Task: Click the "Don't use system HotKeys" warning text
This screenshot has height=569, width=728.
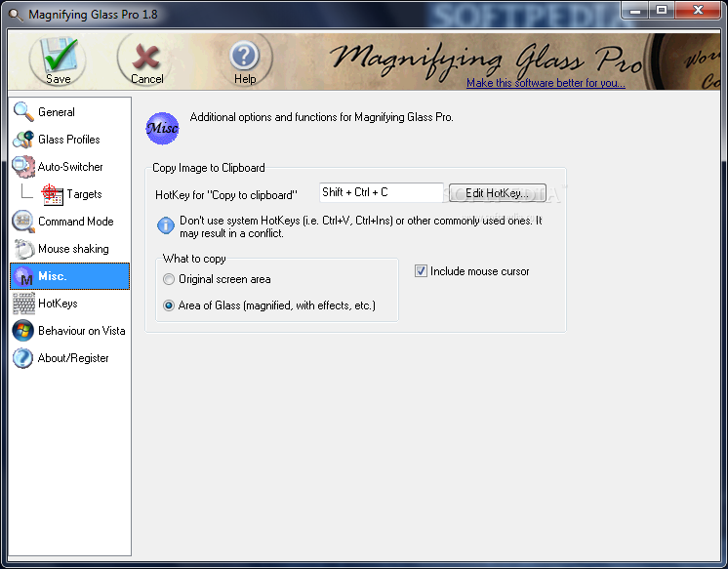Action: click(360, 226)
